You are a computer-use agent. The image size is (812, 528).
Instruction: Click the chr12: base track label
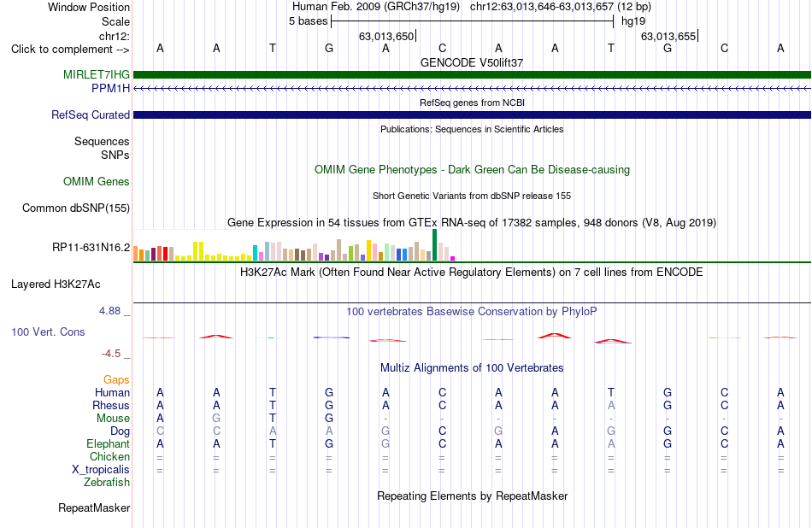(x=115, y=37)
